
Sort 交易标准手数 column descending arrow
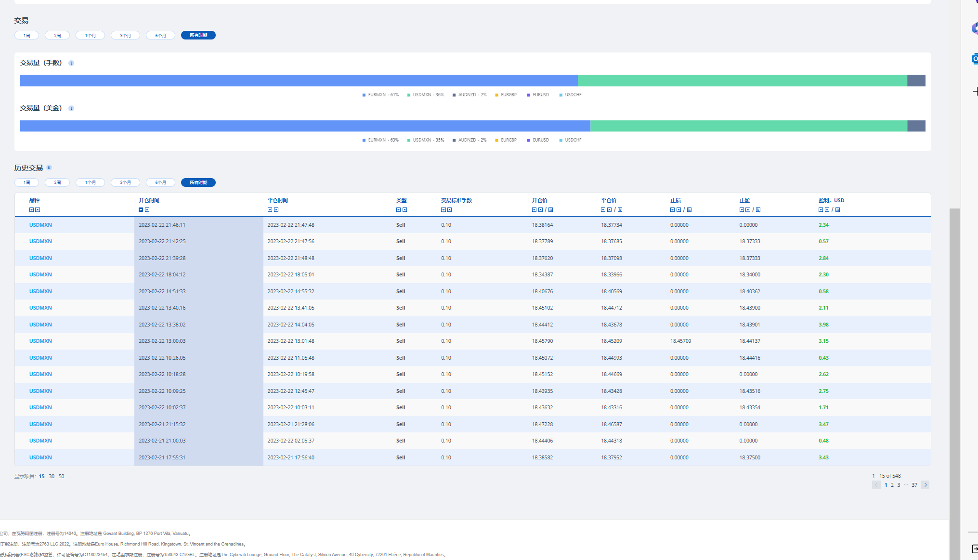443,210
